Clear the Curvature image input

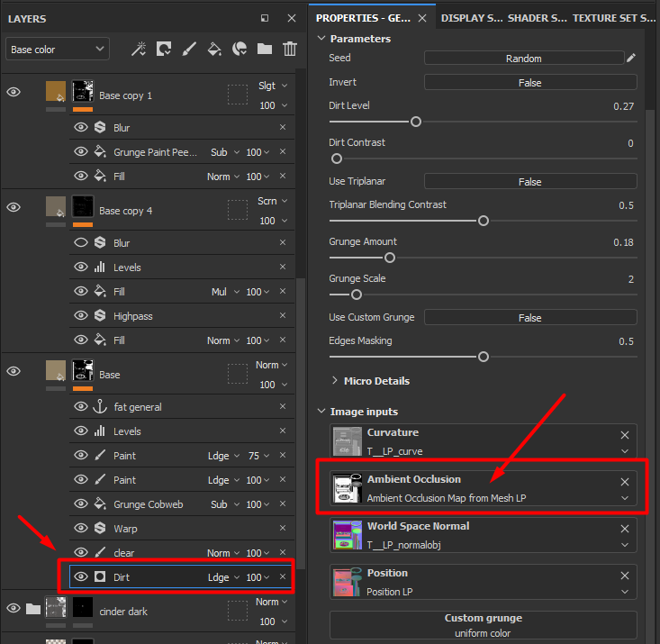625,435
